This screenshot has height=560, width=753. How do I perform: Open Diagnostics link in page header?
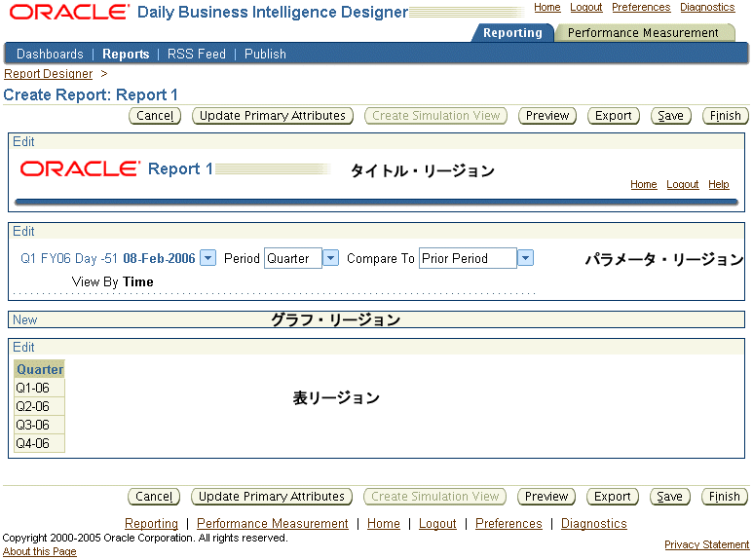[707, 7]
